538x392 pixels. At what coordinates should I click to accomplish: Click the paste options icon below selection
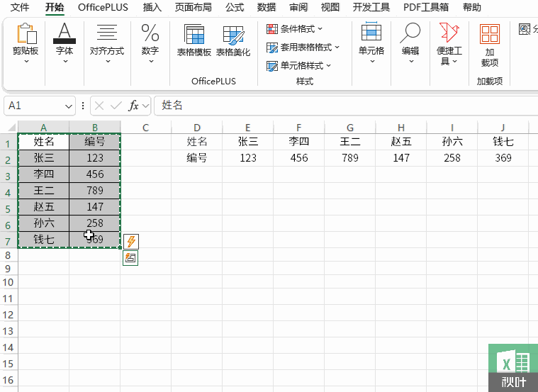130,258
